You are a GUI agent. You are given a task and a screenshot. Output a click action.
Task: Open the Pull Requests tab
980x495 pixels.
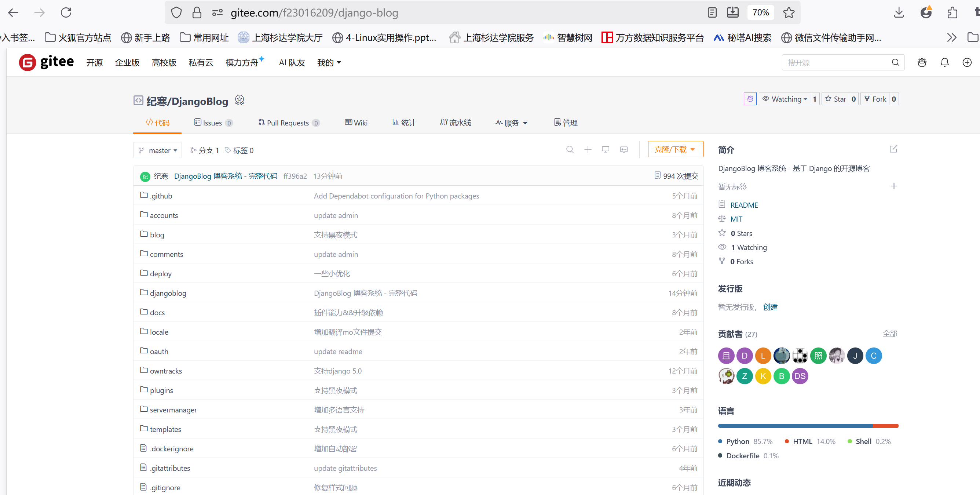coord(288,123)
